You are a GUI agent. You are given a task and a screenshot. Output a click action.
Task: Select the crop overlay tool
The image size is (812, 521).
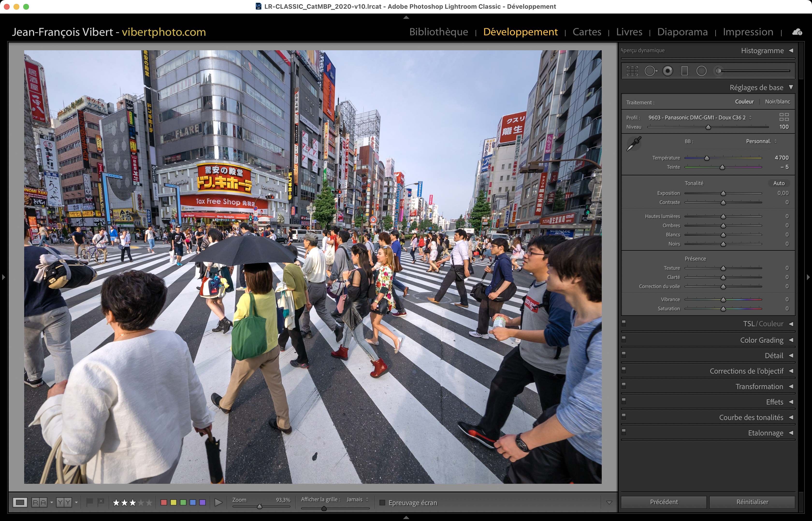point(632,71)
